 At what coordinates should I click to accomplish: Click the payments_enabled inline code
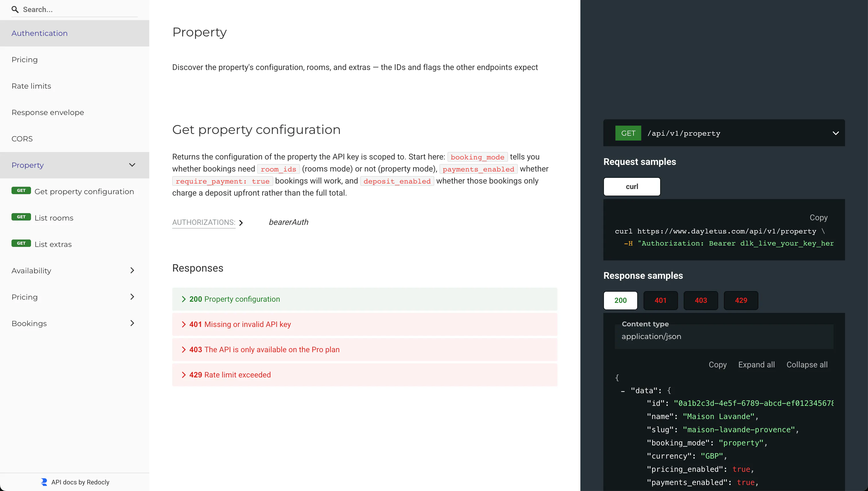click(x=478, y=169)
